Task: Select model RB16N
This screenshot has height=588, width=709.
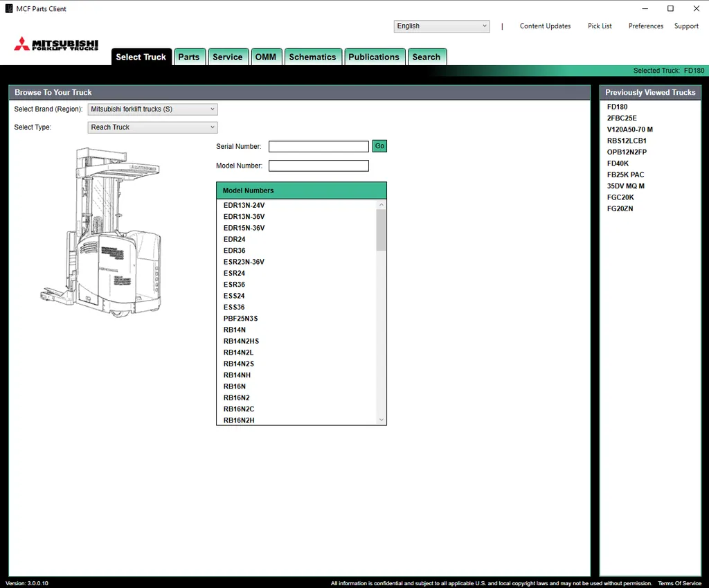Action: (235, 386)
